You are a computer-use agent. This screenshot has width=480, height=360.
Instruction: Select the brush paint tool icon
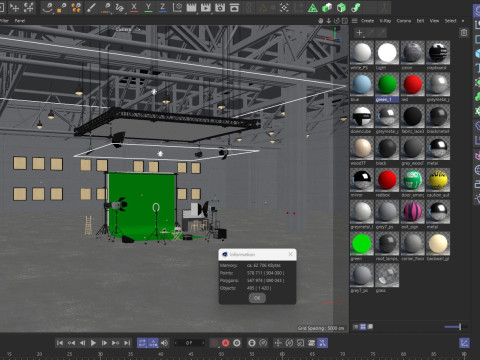click(91, 7)
